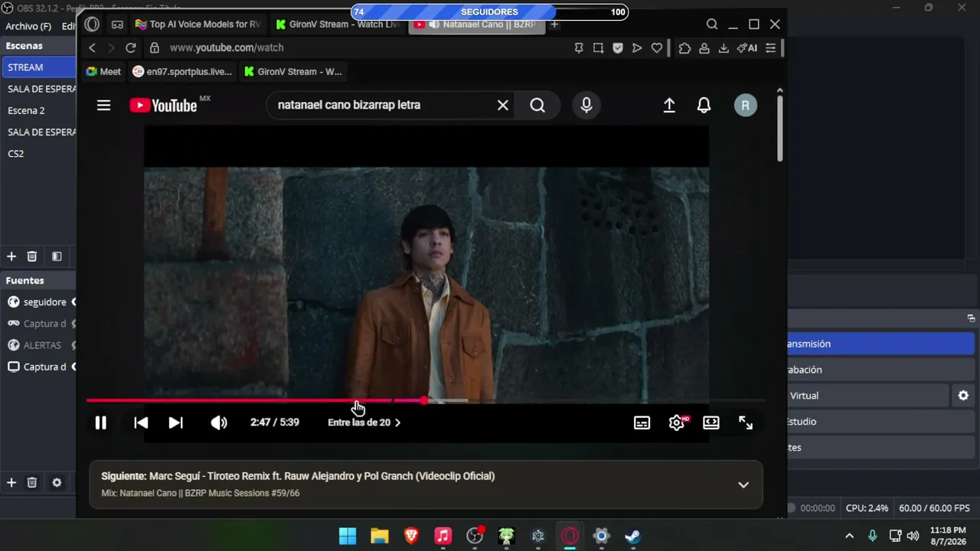Viewport: 980px width, 551px height.
Task: Start voice search with microphone icon
Action: [x=586, y=105]
